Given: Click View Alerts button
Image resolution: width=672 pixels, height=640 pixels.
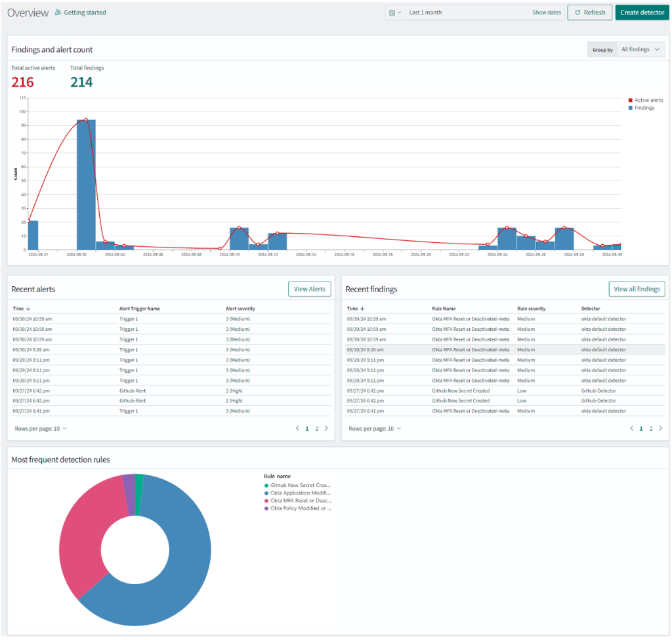Looking at the screenshot, I should pos(310,289).
